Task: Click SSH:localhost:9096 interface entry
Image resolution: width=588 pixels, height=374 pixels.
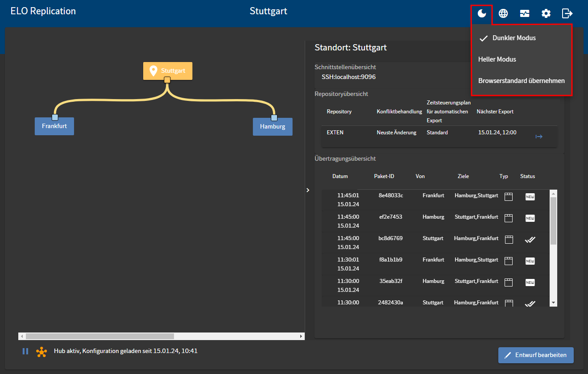Action: 348,77
